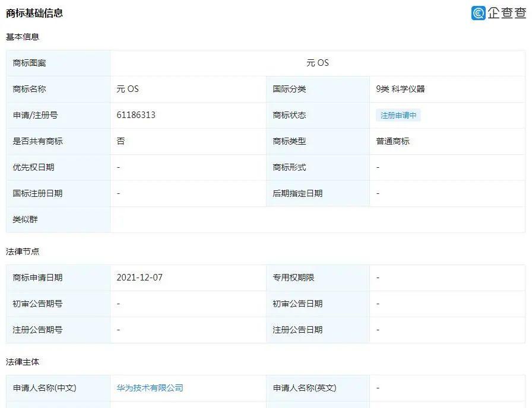532x408 pixels.
Task: Select the 法律主体 section heading
Action: click(23, 362)
